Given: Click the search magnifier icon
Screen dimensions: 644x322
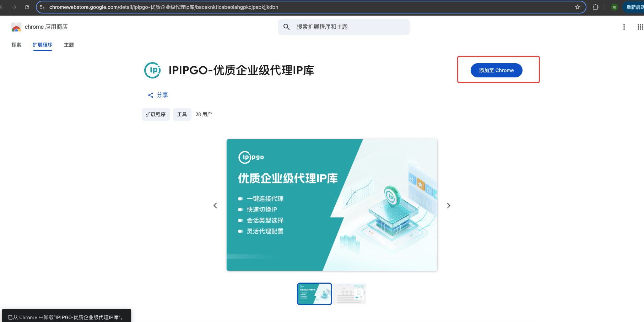Looking at the screenshot, I should [x=286, y=27].
